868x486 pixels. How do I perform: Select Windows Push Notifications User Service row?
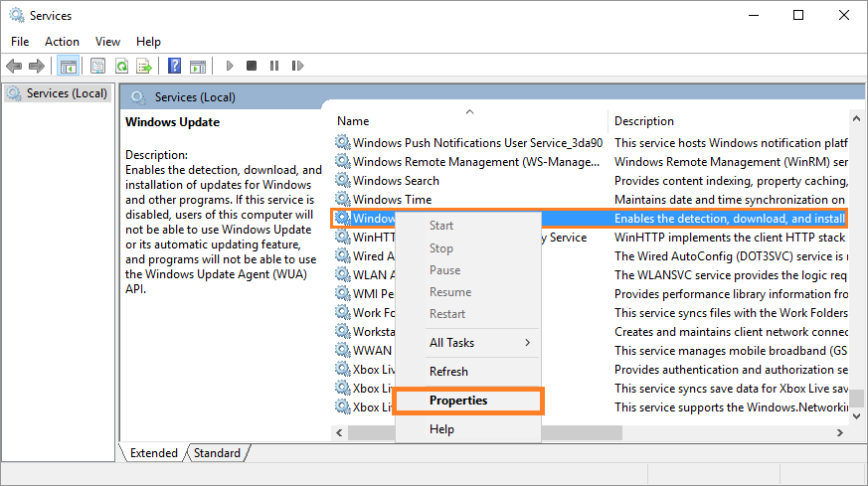(x=477, y=143)
